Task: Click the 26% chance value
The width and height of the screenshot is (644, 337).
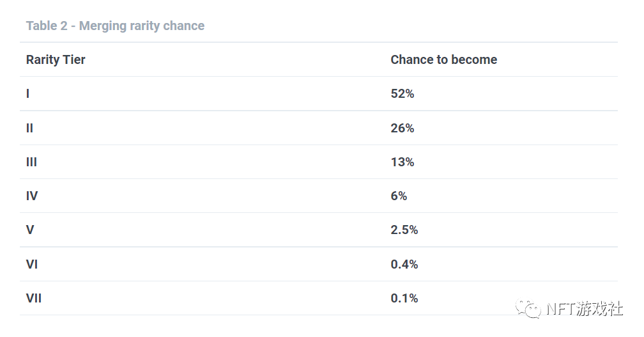Action: (x=402, y=129)
